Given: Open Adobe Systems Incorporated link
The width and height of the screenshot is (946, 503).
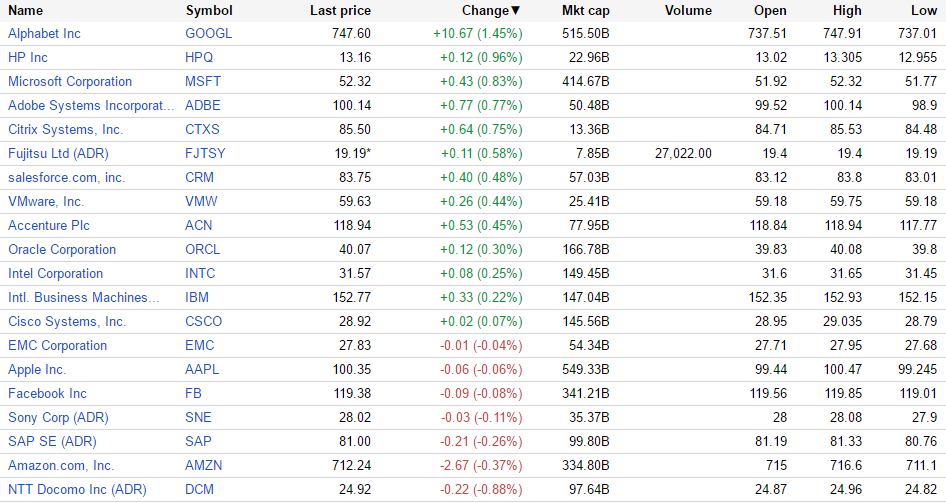Looking at the screenshot, I should 84,105.
